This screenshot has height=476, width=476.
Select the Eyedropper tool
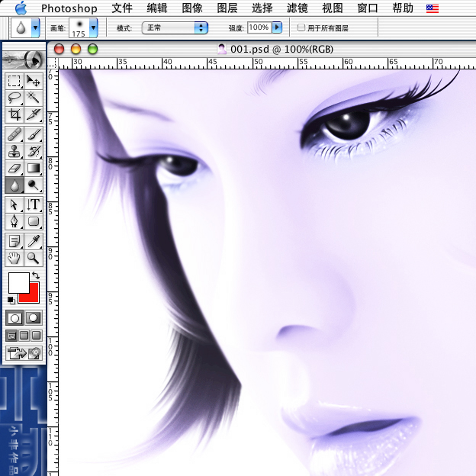[x=33, y=241]
